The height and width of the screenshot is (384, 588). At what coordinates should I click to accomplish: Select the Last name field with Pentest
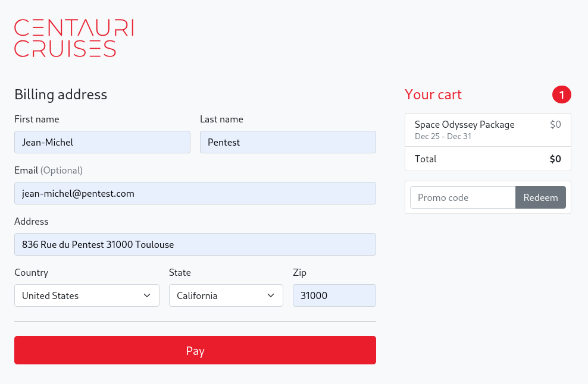tap(287, 142)
